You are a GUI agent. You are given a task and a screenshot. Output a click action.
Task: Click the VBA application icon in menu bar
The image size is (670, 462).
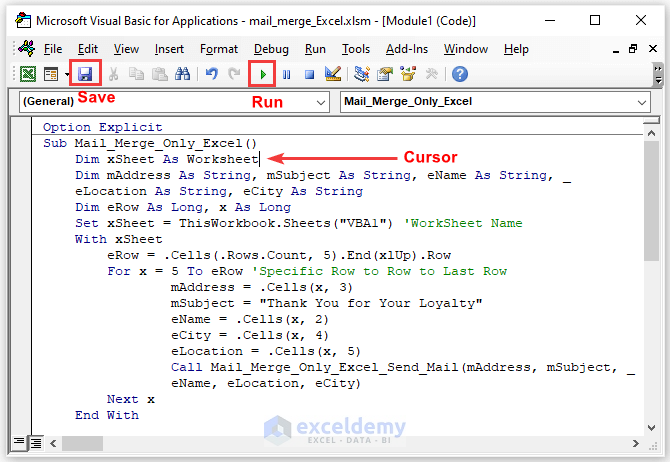(x=27, y=49)
